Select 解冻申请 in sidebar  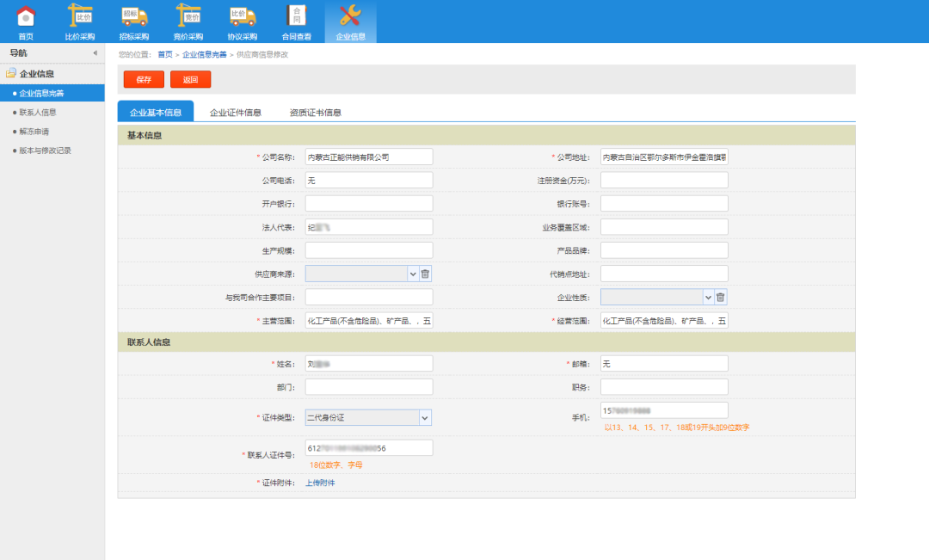tap(34, 132)
